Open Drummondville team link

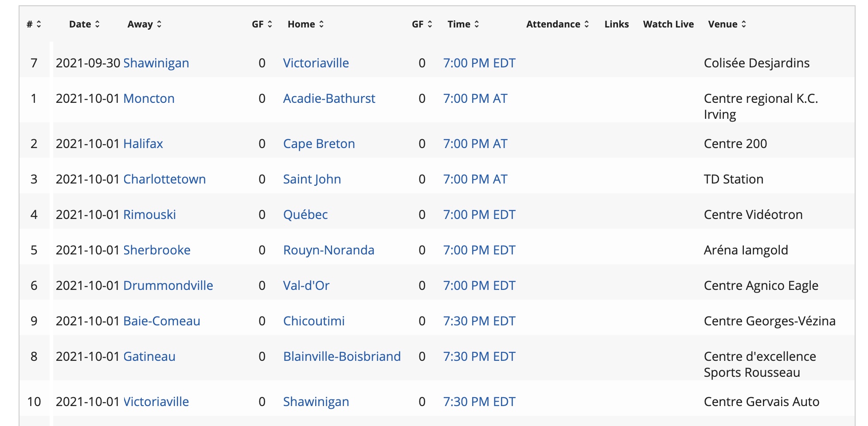click(x=168, y=285)
